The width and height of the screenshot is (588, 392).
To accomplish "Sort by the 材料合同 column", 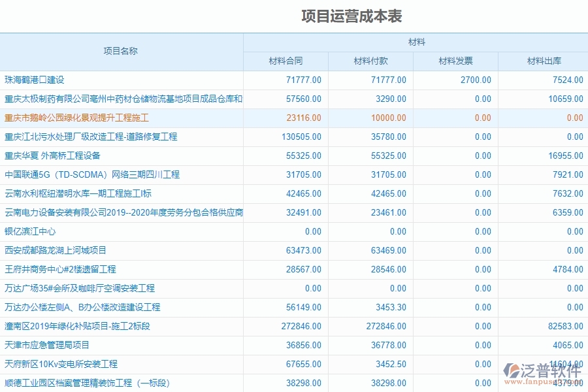I will click(285, 60).
